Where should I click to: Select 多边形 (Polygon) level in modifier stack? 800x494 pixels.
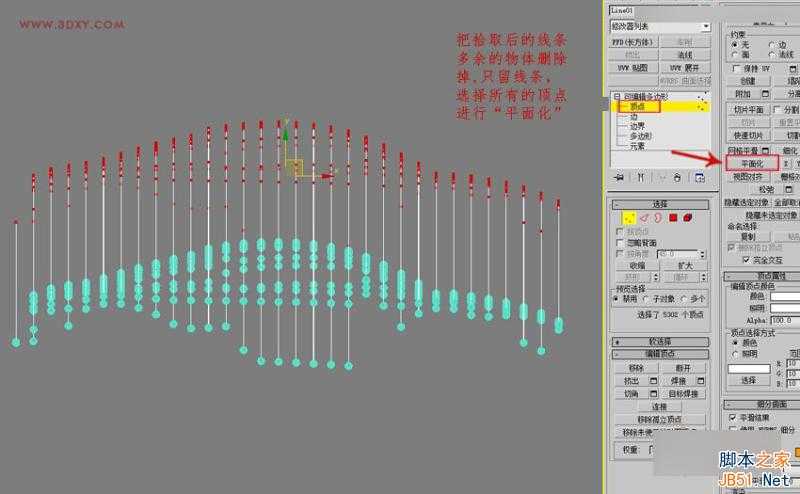click(641, 136)
